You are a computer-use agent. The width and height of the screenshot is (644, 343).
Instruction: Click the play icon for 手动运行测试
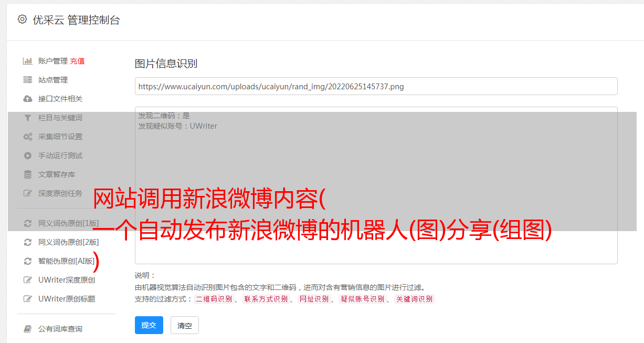[28, 155]
